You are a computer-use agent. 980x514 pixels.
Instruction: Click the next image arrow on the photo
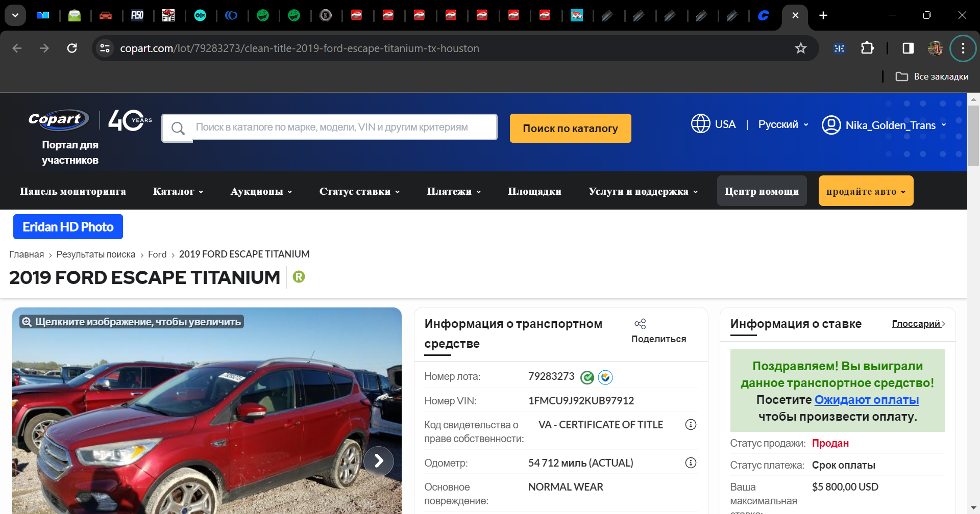click(378, 461)
